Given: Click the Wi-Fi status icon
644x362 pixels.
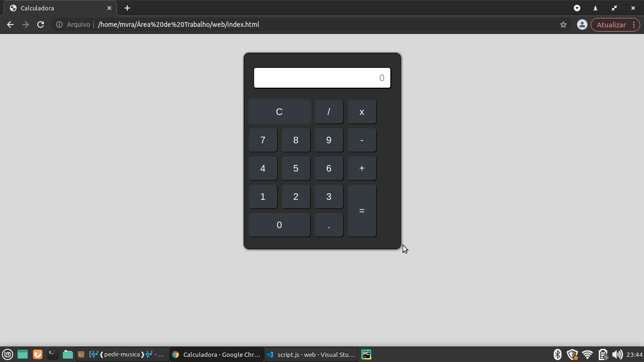Looking at the screenshot, I should tap(587, 354).
